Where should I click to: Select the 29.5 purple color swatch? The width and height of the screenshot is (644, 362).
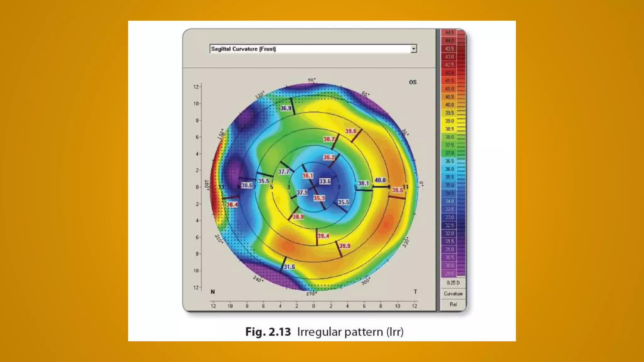450,273
